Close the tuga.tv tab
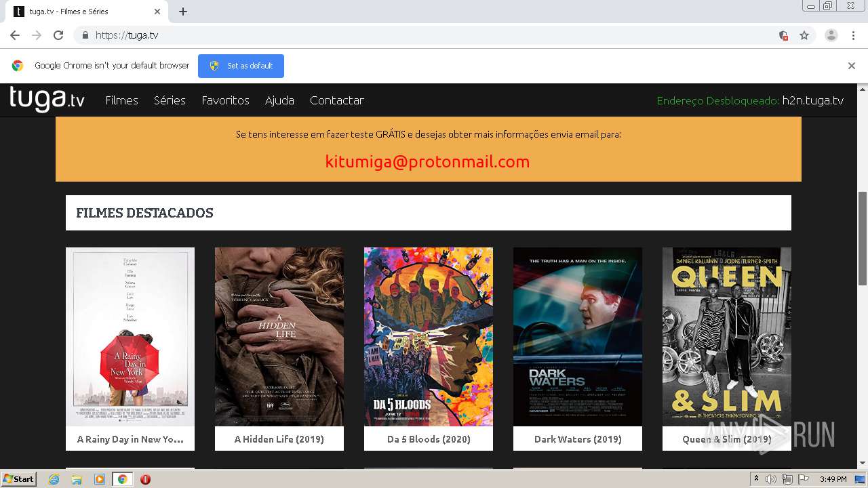 pyautogui.click(x=157, y=12)
